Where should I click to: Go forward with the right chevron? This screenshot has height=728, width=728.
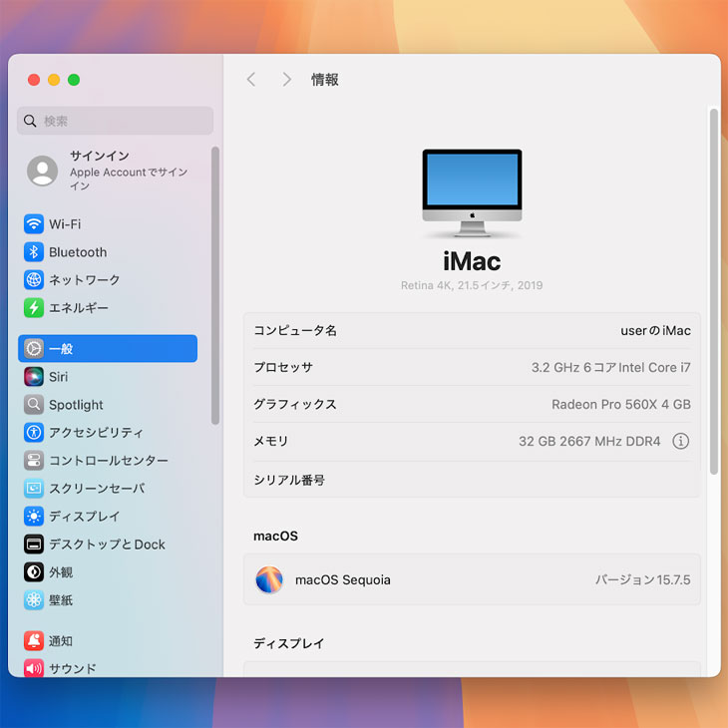tap(286, 80)
